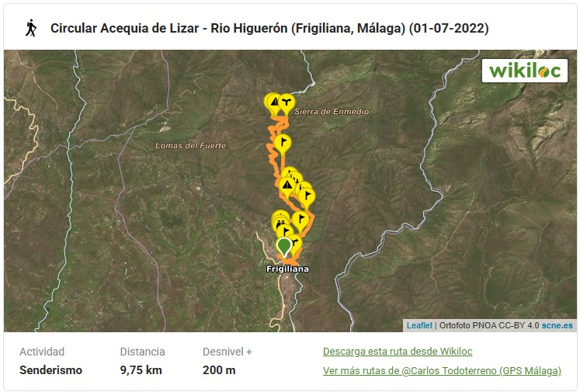
Task: Click the 9,75 km distance value
Action: click(141, 370)
